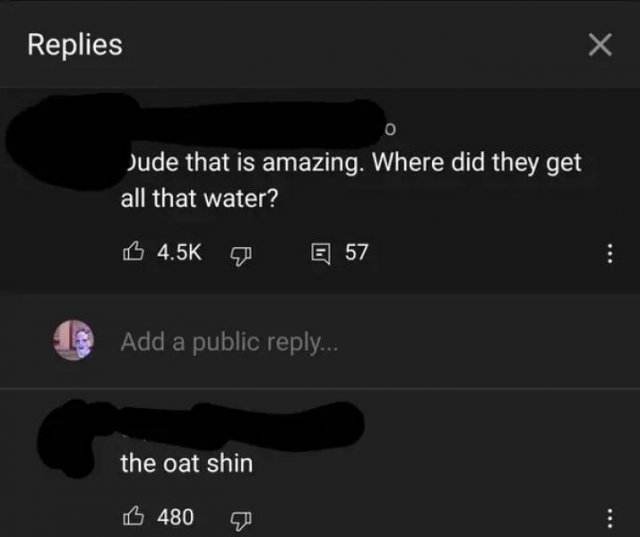640x537 pixels.
Task: Click the "Dude that is amazing" comment text
Action: [x=350, y=180]
